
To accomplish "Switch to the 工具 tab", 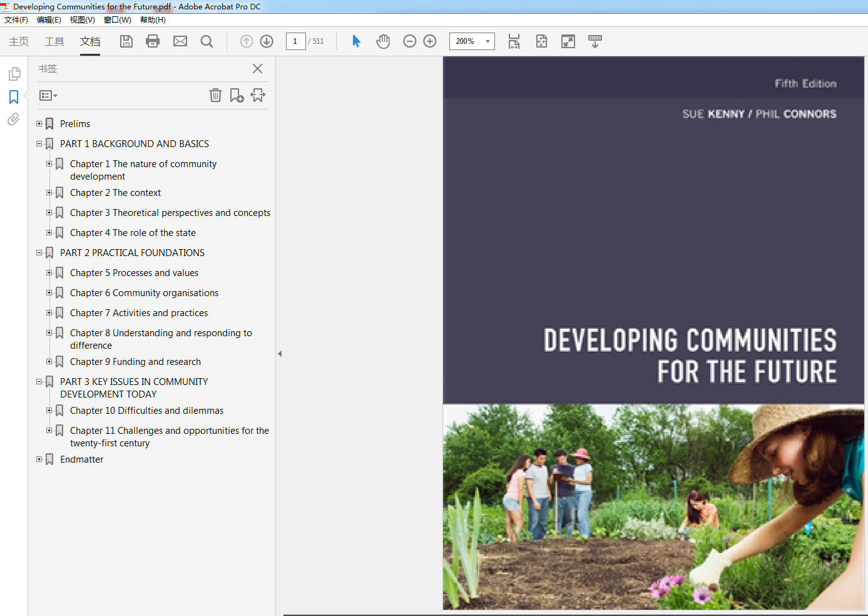I will click(54, 41).
